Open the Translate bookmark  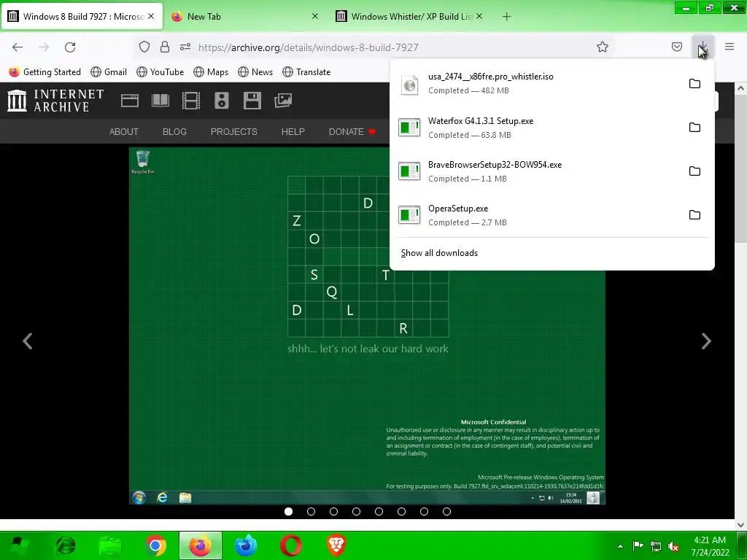306,72
